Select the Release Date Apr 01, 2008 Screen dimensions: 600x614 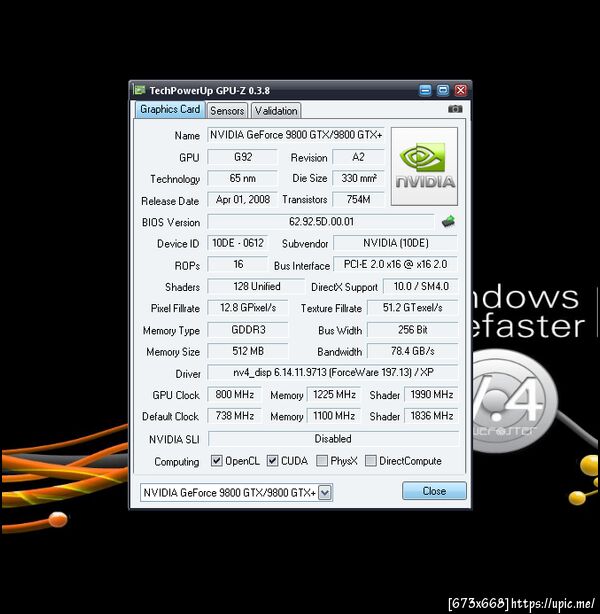pyautogui.click(x=242, y=200)
